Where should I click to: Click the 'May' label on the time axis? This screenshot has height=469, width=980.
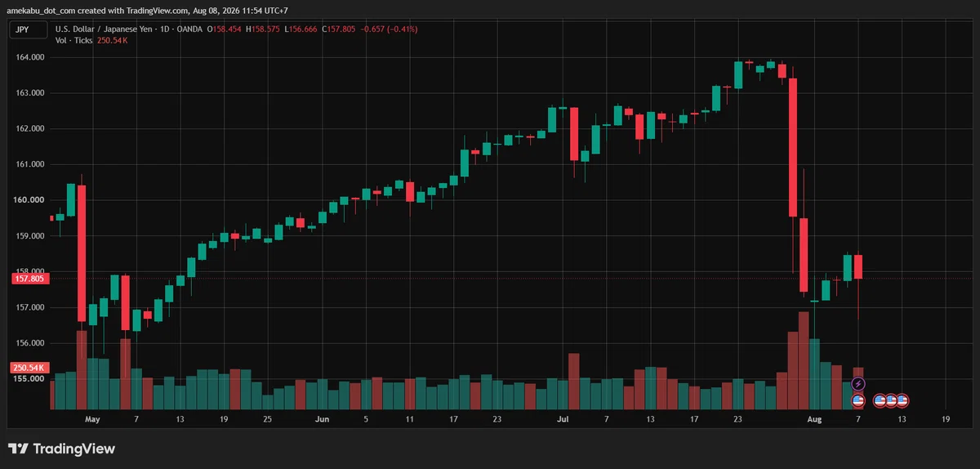pyautogui.click(x=91, y=419)
